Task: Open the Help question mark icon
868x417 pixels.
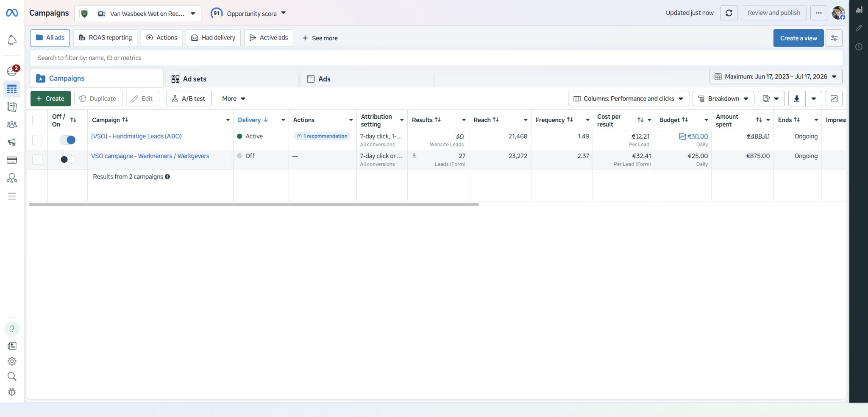Action: pyautogui.click(x=12, y=329)
